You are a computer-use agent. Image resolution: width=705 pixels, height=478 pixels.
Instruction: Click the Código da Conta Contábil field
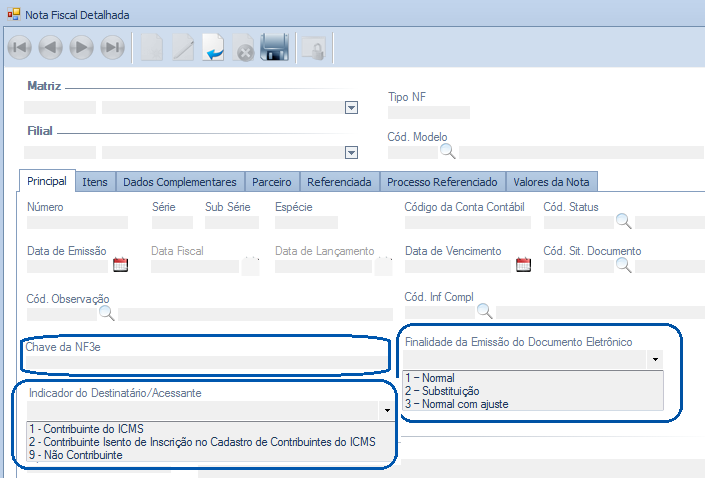[468, 223]
